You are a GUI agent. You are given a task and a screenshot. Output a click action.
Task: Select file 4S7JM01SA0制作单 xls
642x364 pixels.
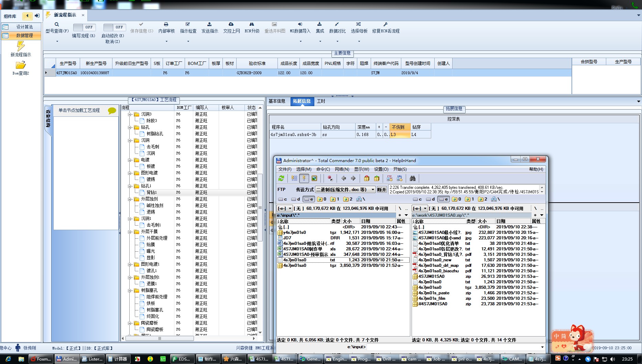(343, 249)
